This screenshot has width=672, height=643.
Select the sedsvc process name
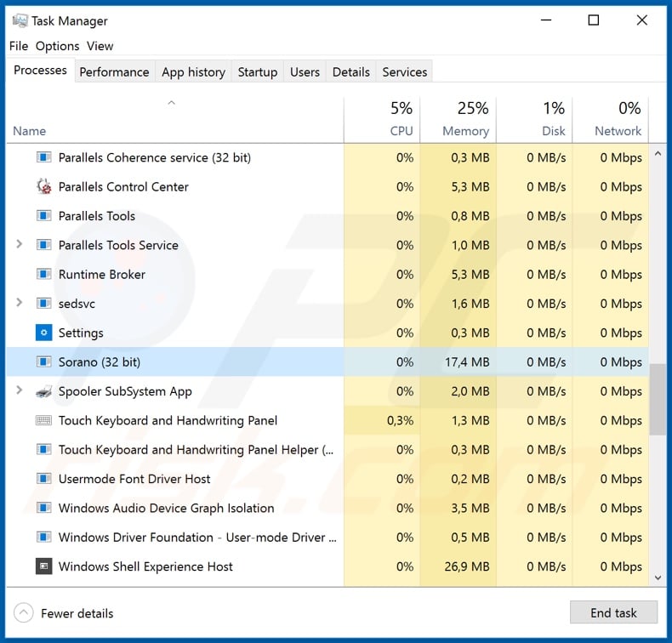pyautogui.click(x=77, y=304)
